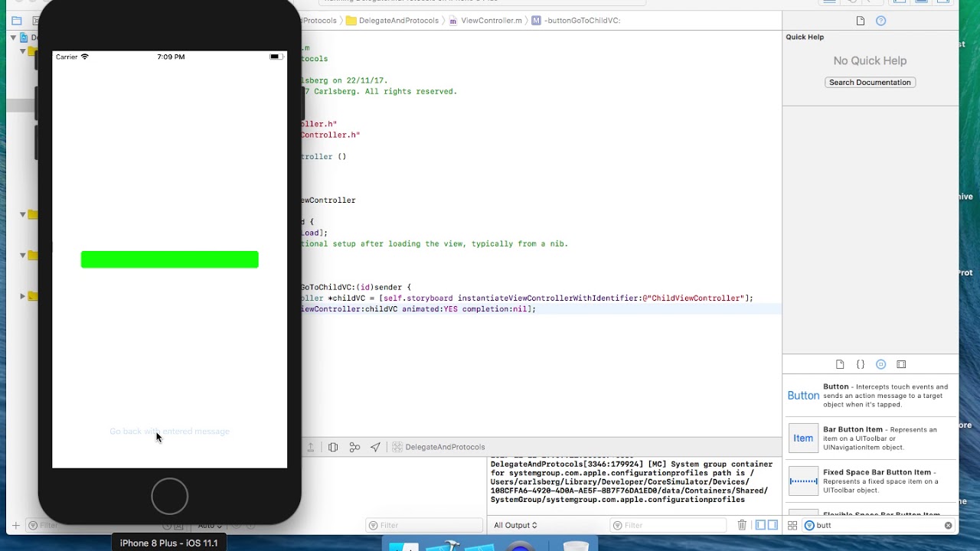Show the File Template library icon
Image resolution: width=980 pixels, height=551 pixels.
pos(840,364)
